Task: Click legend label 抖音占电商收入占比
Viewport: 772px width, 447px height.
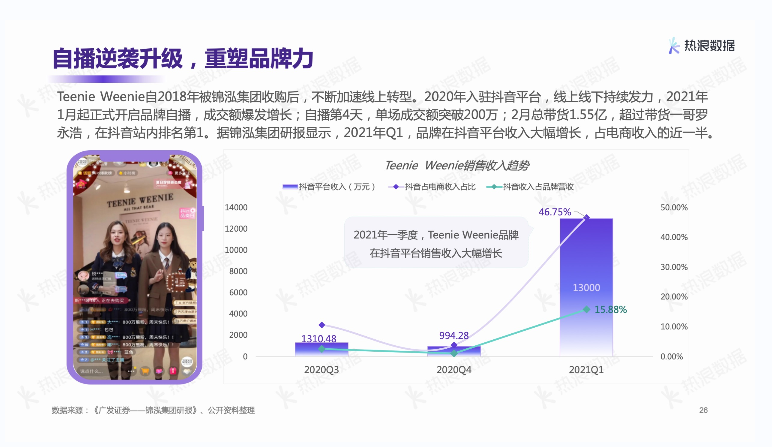Action: pos(440,187)
